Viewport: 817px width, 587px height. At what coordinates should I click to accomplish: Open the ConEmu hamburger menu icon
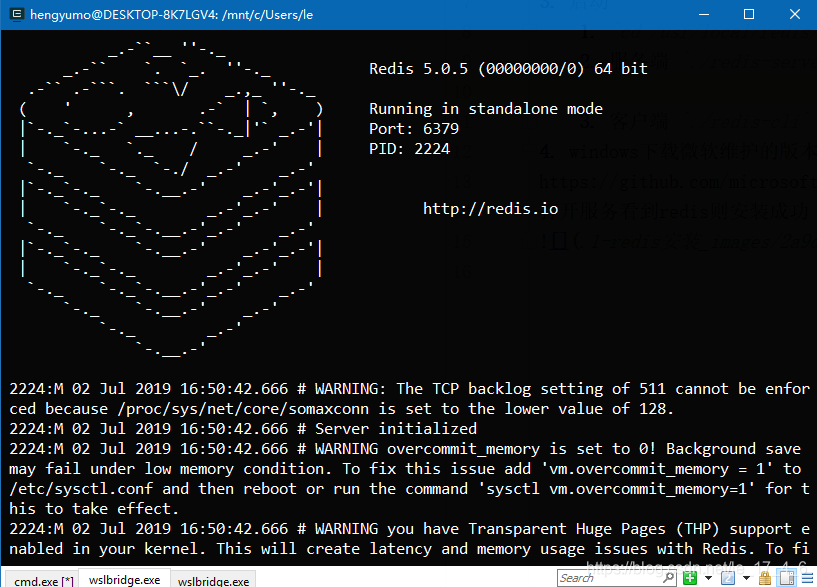point(808,578)
